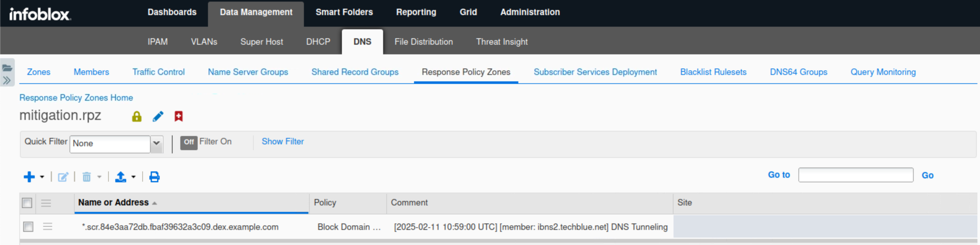Tick the select-all checkbox in table header
The image size is (980, 245).
pyautogui.click(x=27, y=203)
